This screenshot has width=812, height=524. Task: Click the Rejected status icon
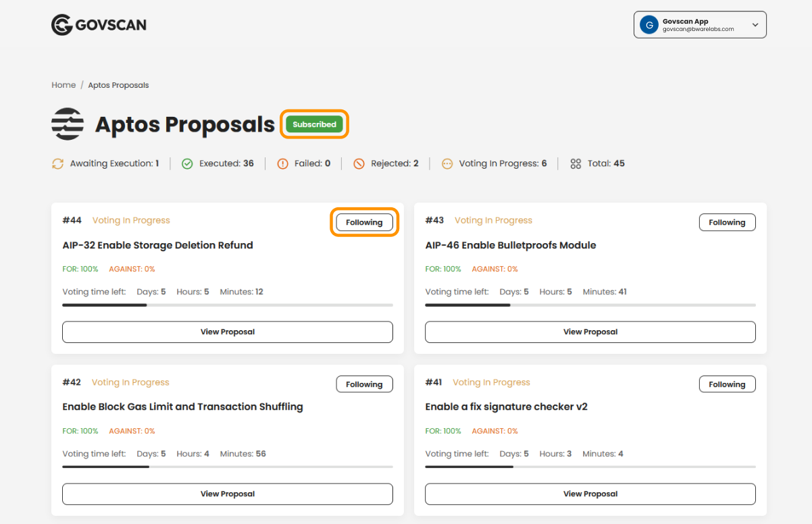(359, 163)
